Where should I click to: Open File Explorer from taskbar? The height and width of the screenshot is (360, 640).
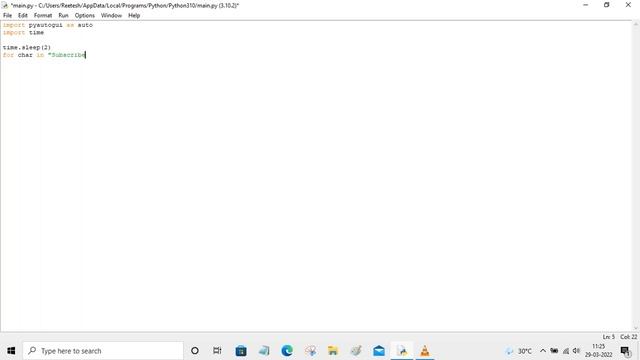pyautogui.click(x=333, y=351)
